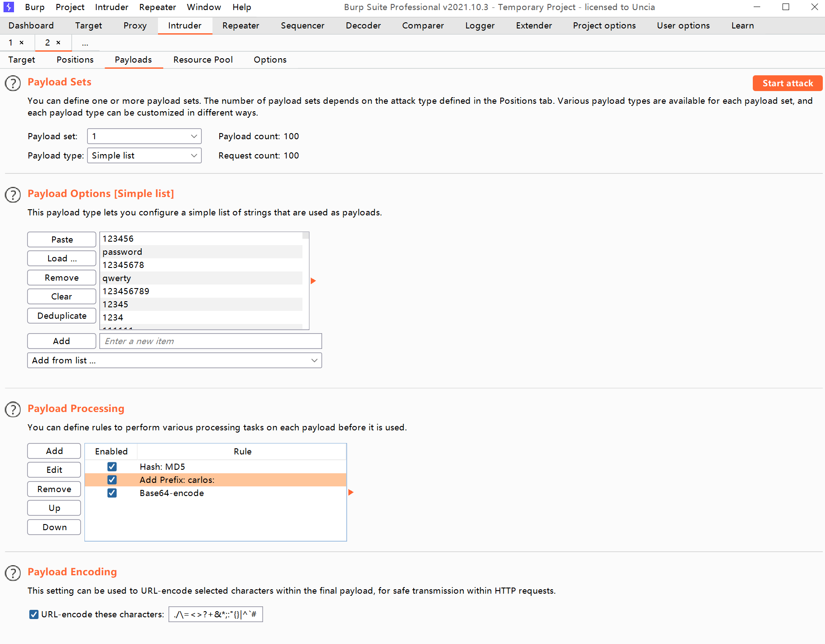Click the Enabled column header

coord(111,451)
